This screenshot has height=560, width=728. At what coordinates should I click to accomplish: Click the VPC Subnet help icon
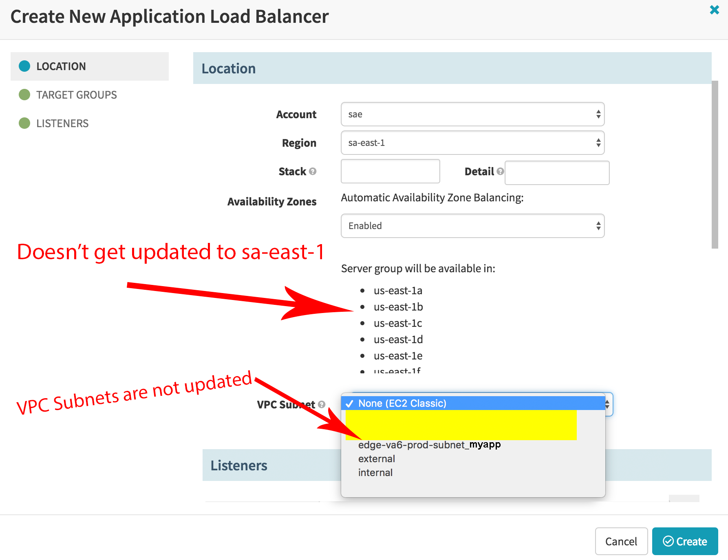(x=321, y=405)
